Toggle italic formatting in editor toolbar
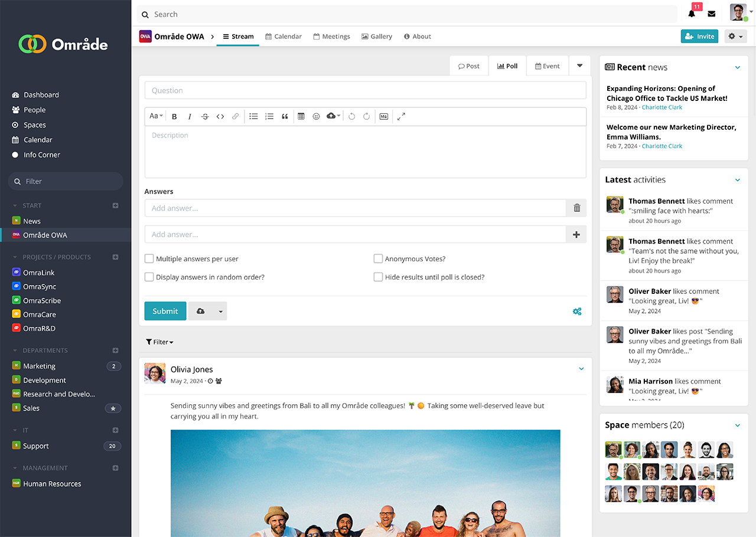This screenshot has height=537, width=756. coord(190,117)
